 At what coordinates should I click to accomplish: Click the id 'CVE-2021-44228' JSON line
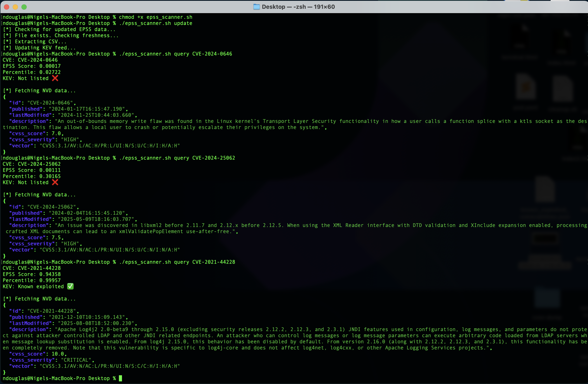point(44,311)
